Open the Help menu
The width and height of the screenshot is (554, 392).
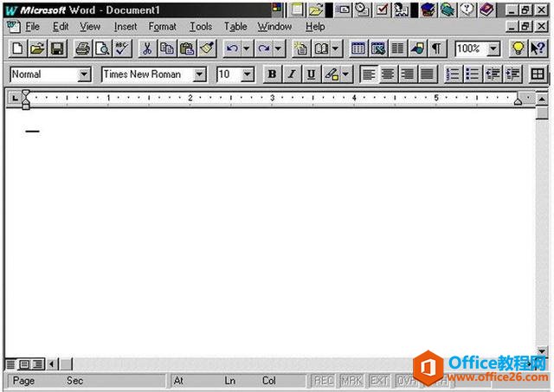315,27
